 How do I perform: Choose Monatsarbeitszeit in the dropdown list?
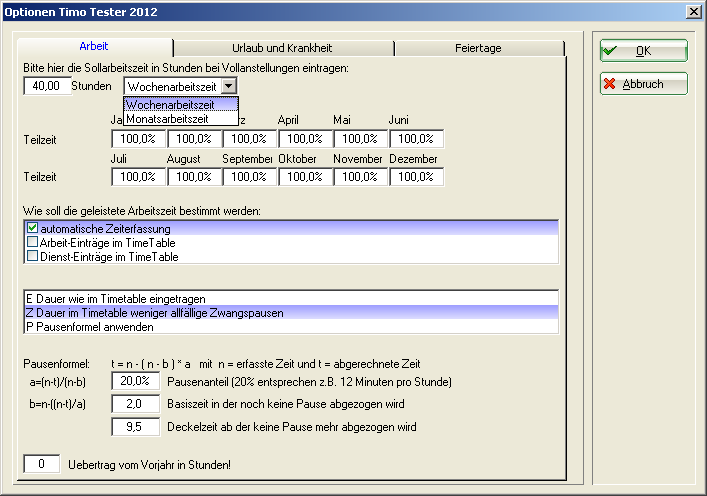(181, 119)
